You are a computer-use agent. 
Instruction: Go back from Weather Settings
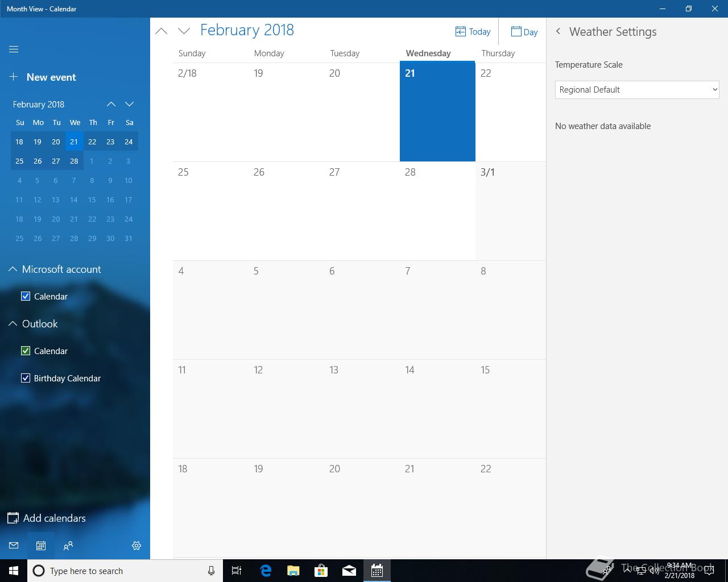(558, 32)
